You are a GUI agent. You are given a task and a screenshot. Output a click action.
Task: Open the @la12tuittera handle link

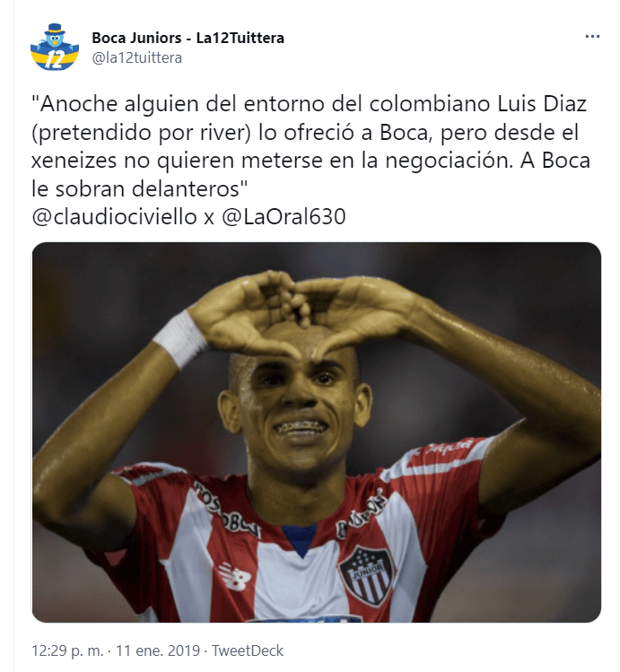pyautogui.click(x=136, y=57)
